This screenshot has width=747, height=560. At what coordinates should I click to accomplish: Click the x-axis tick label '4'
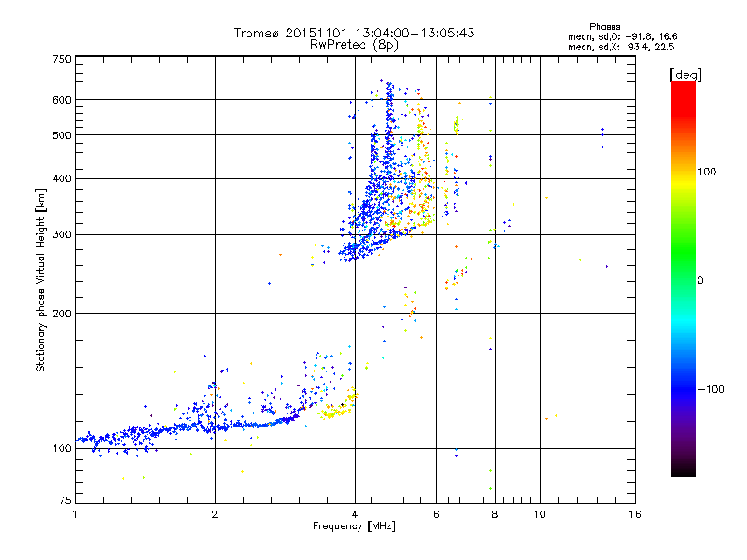tap(355, 514)
